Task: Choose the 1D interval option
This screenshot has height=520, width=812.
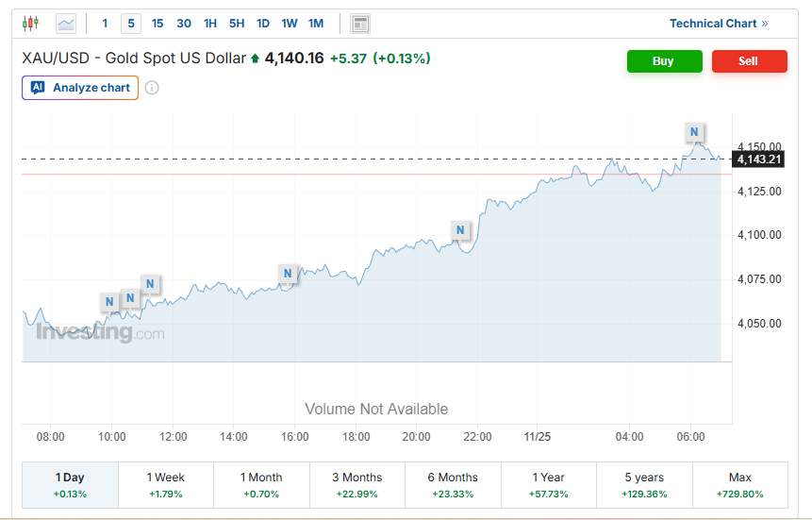Action: [263, 23]
